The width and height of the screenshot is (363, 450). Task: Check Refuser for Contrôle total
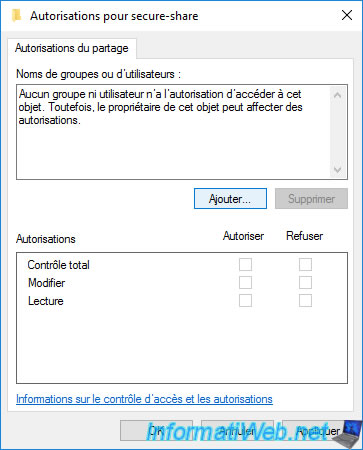pos(305,265)
